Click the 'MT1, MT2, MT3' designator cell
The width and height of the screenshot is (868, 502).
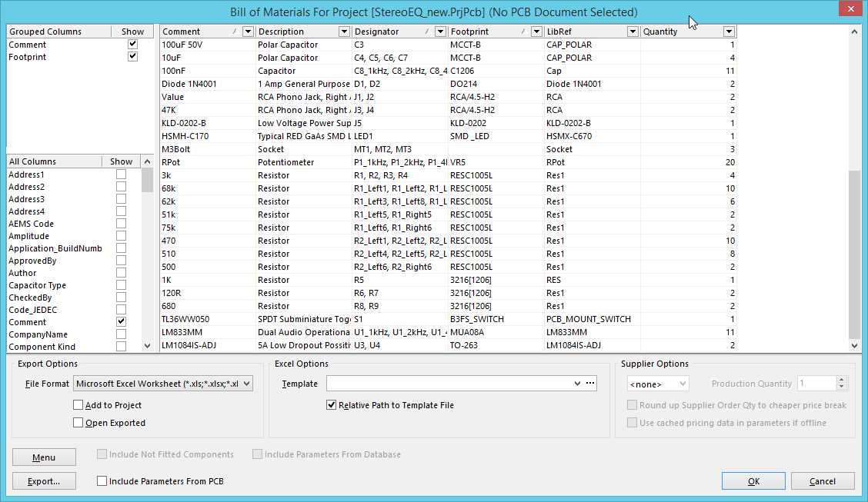(x=399, y=149)
